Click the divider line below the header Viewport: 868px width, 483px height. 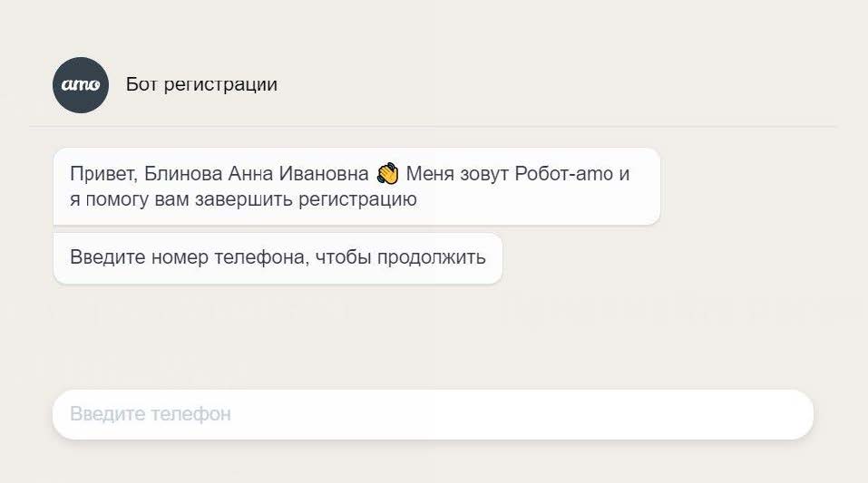coord(434,126)
